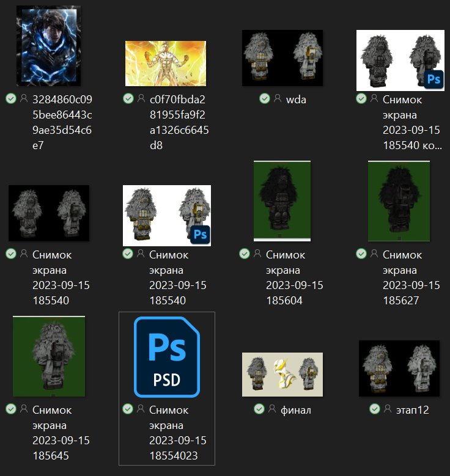Click sync checkmark of white-thumbnail 185540 PSD
Viewport: 450px width, 476px height.
pos(128,254)
